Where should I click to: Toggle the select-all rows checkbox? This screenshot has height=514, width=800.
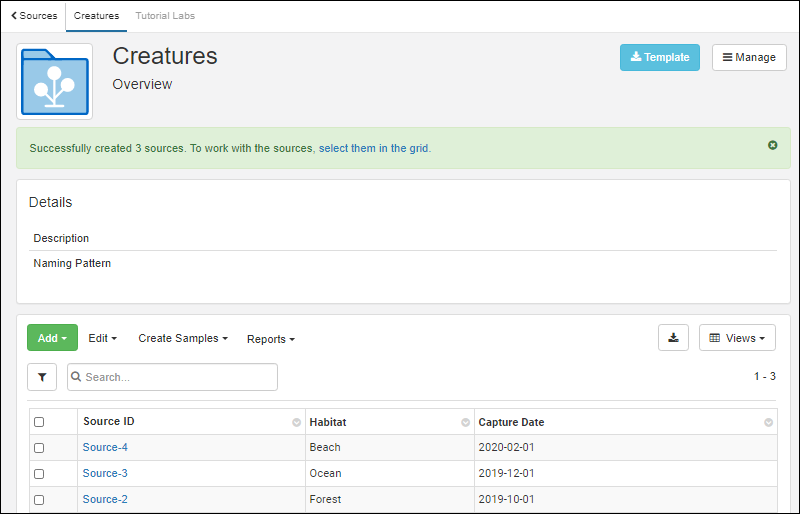(x=39, y=422)
